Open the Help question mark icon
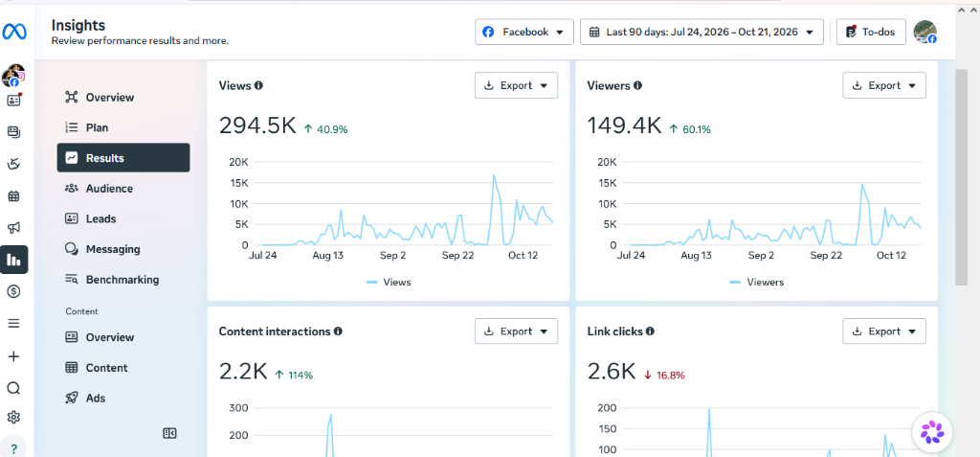This screenshot has height=457, width=980. pyautogui.click(x=13, y=448)
